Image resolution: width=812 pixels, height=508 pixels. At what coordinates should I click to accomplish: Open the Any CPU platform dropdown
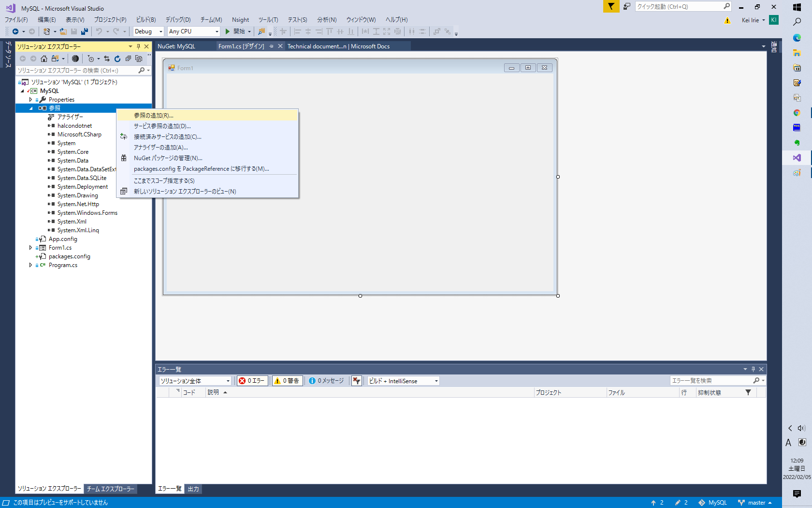tap(193, 31)
